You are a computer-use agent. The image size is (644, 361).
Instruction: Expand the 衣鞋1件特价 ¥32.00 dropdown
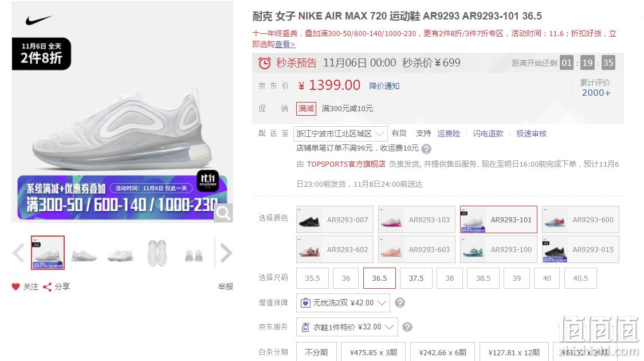tap(347, 327)
